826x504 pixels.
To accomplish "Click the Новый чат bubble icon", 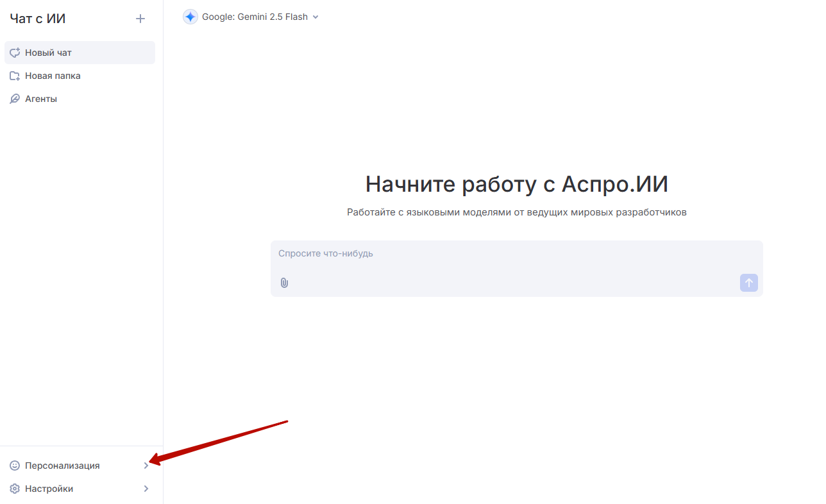I will click(x=15, y=53).
